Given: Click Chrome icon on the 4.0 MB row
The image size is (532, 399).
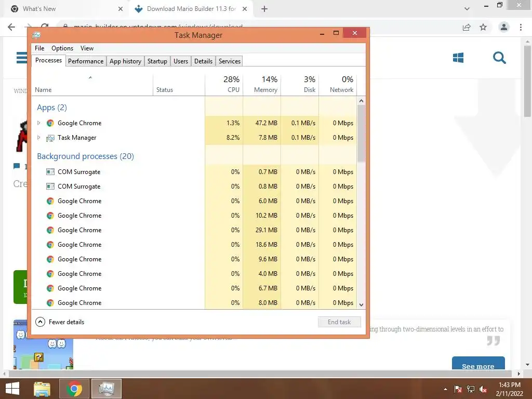Looking at the screenshot, I should (x=50, y=273).
